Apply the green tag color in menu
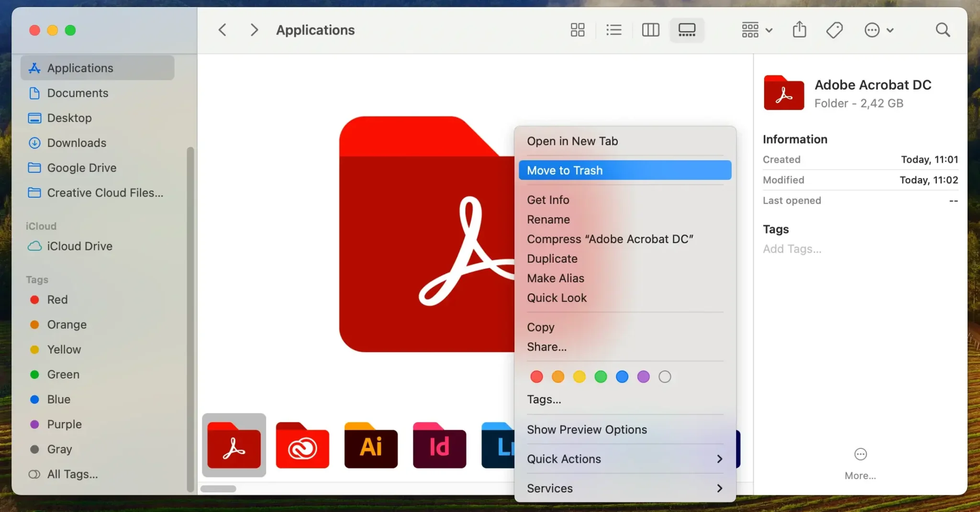The image size is (980, 512). (x=601, y=377)
